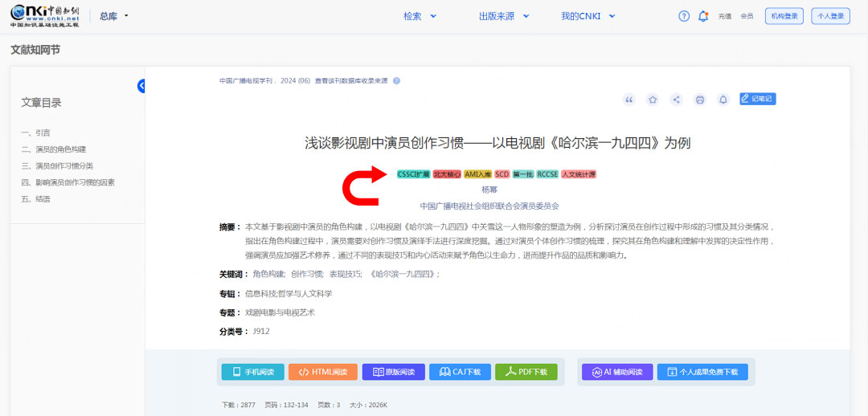Click the bell subscribe icon below journal info
This screenshot has width=868, height=416.
click(x=723, y=100)
